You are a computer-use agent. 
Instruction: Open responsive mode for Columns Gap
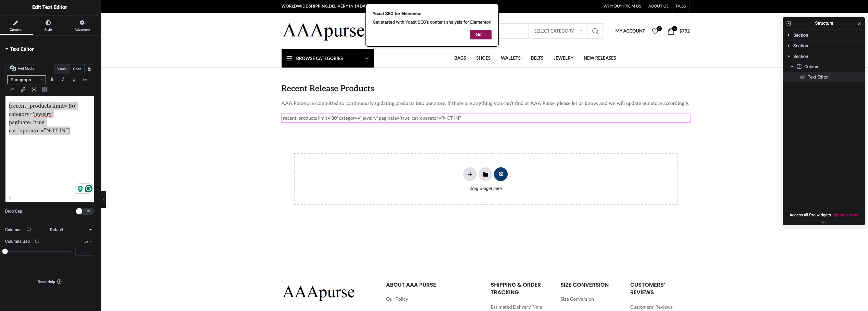[37, 241]
